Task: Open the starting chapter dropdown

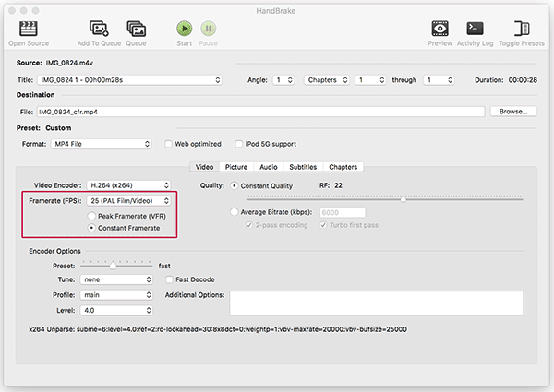Action: pyautogui.click(x=370, y=80)
